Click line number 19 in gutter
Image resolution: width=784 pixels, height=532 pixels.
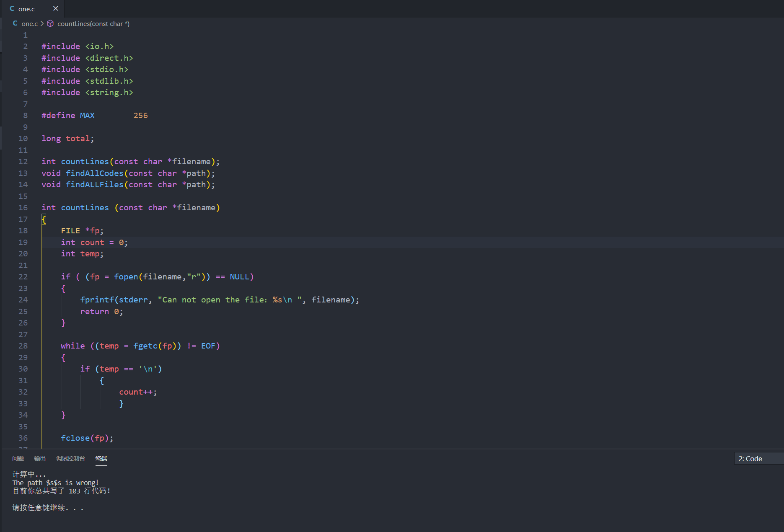point(23,242)
